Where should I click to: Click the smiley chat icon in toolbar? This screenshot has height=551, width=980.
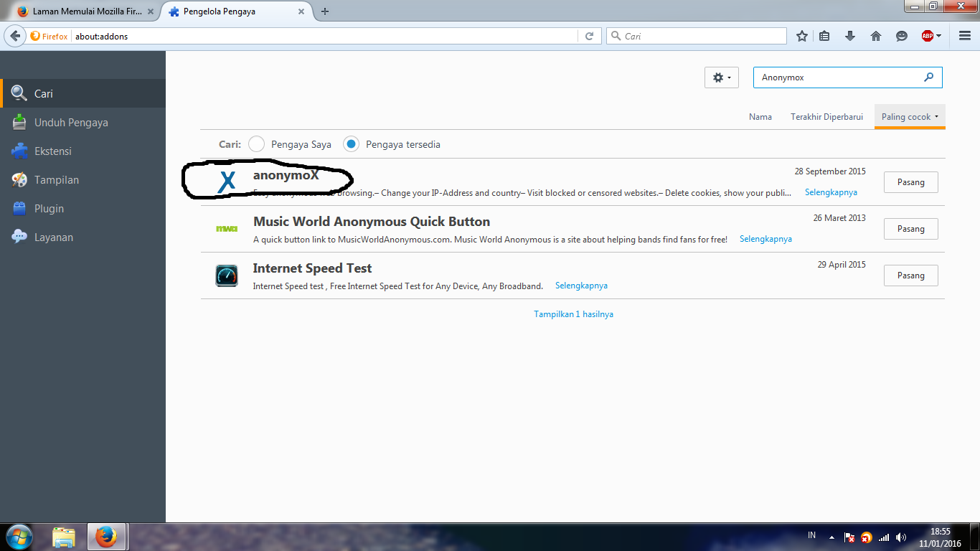(902, 36)
